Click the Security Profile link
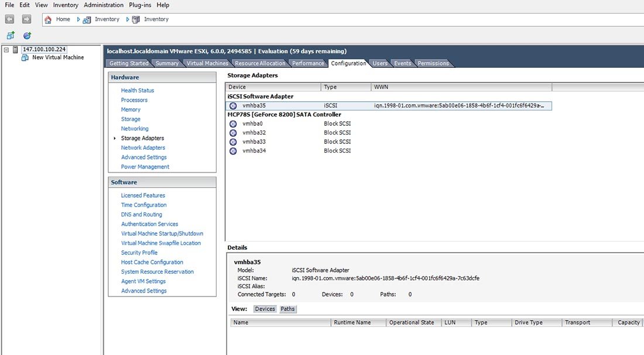The width and height of the screenshot is (644, 355). tap(139, 252)
